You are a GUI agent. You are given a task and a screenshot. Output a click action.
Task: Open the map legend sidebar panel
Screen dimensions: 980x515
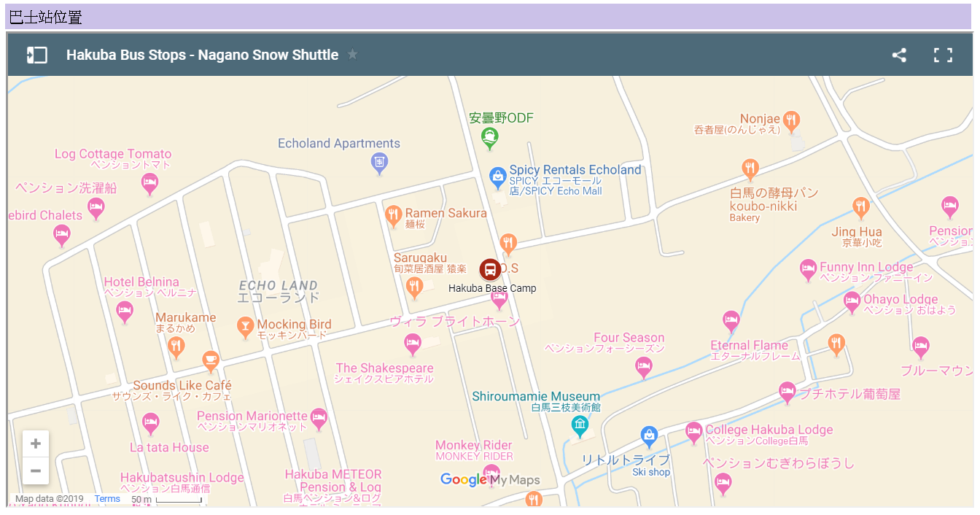pos(37,55)
